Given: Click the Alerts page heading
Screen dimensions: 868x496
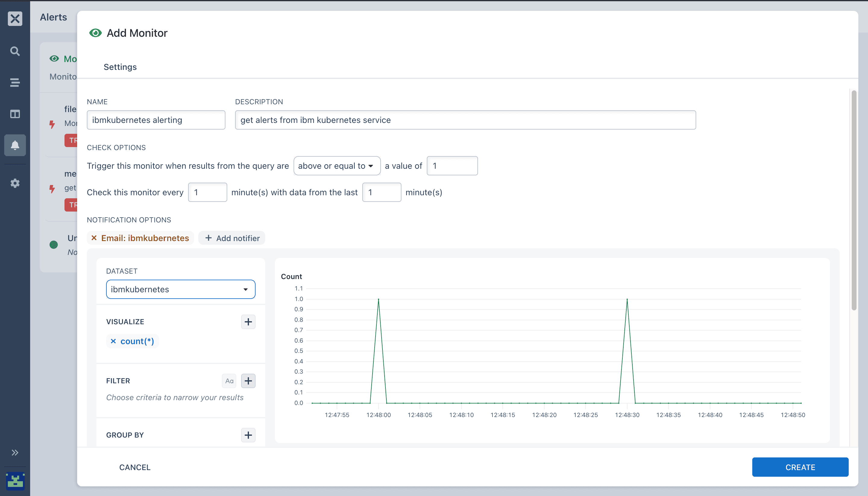Looking at the screenshot, I should [x=53, y=17].
